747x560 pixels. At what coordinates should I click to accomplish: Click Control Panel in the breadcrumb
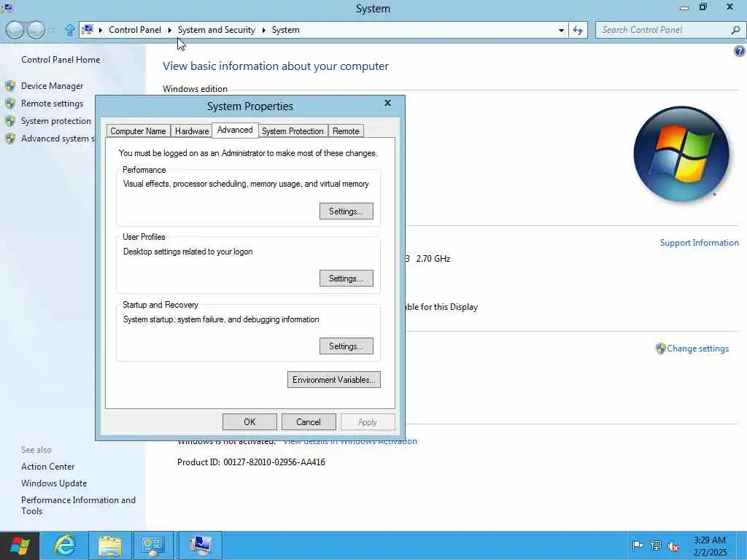135,30
